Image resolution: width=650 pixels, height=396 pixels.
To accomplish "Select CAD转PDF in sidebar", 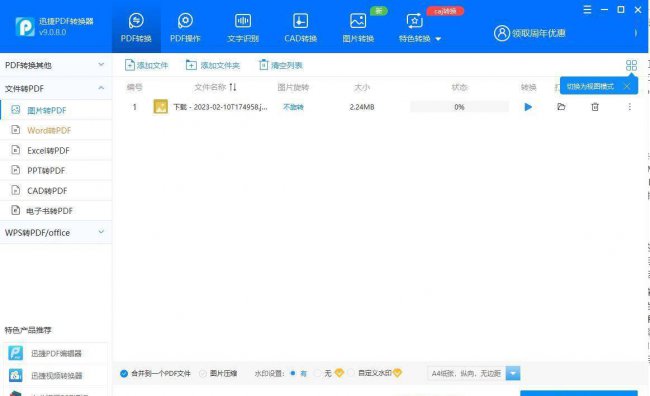I will click(56, 191).
